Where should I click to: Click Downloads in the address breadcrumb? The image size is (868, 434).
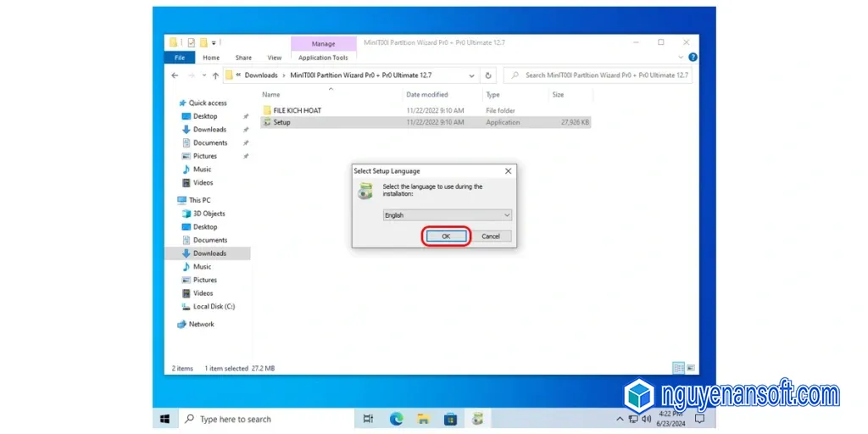click(x=261, y=75)
